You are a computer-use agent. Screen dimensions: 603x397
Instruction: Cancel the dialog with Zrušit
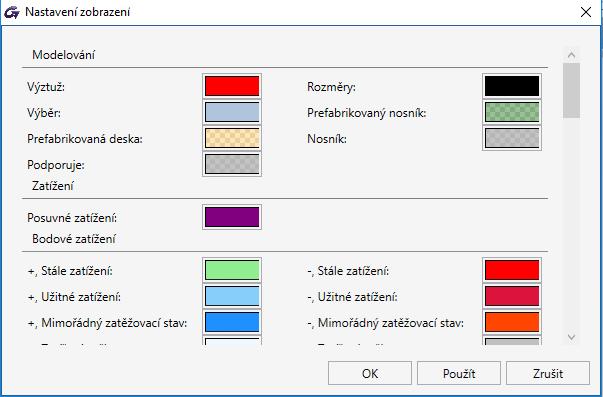point(548,373)
